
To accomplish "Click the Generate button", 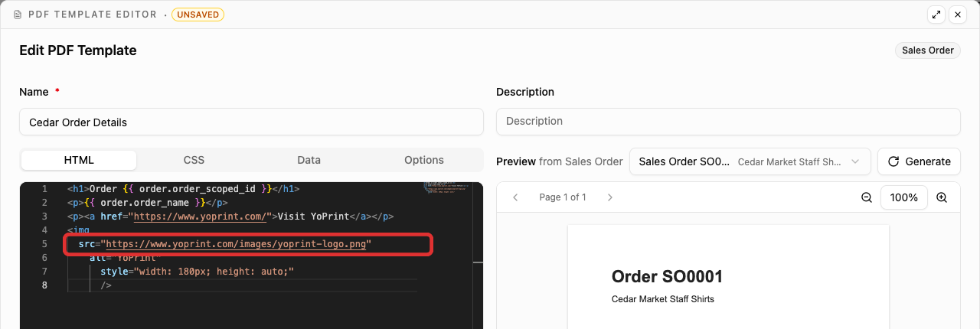I will pos(919,161).
